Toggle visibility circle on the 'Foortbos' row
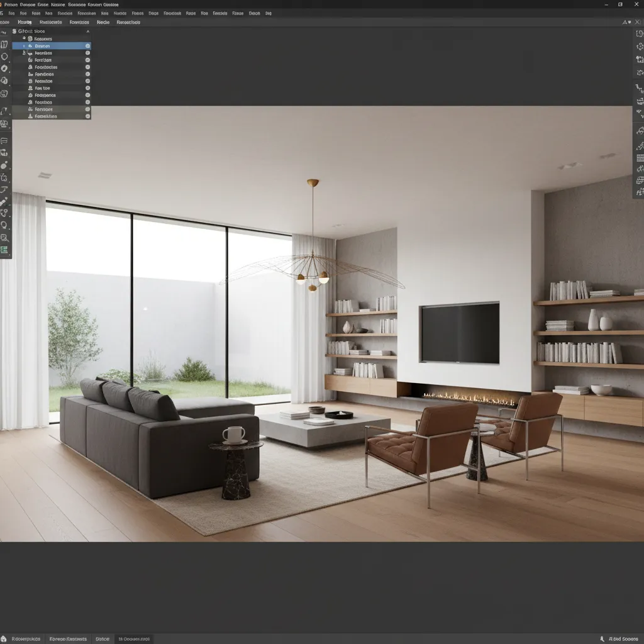 point(87,102)
